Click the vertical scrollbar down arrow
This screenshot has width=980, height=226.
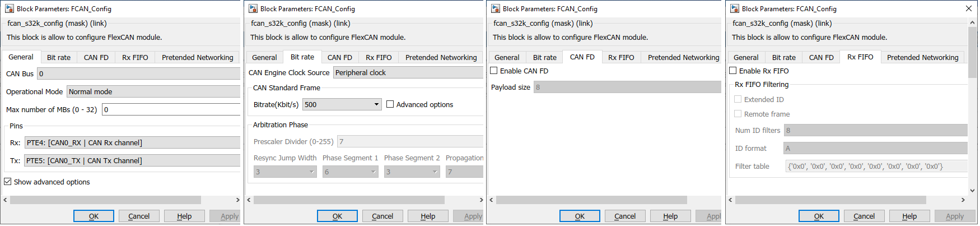click(973, 190)
